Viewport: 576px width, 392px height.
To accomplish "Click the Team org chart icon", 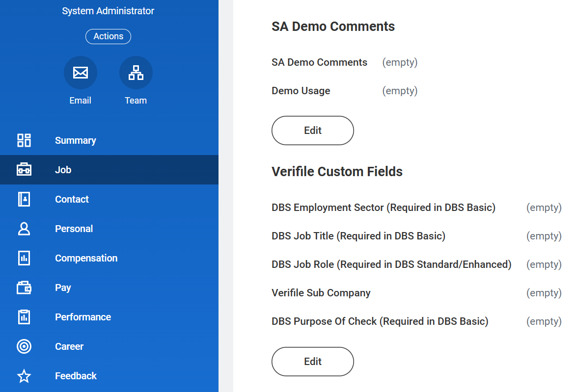I will 136,73.
